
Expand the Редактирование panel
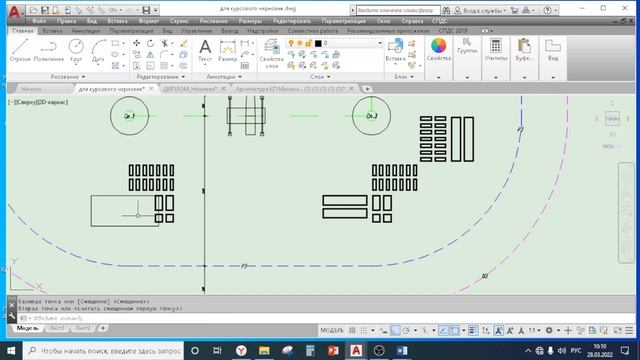tap(160, 77)
